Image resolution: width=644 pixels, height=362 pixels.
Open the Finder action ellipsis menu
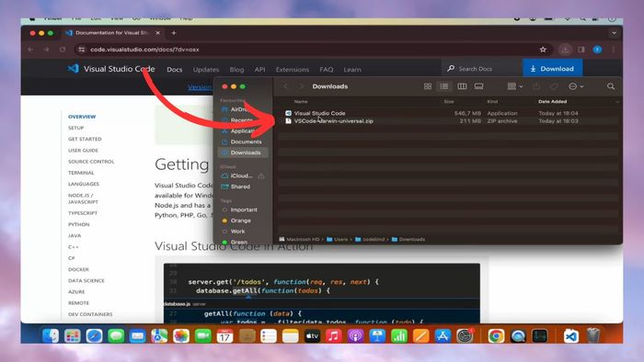click(576, 86)
